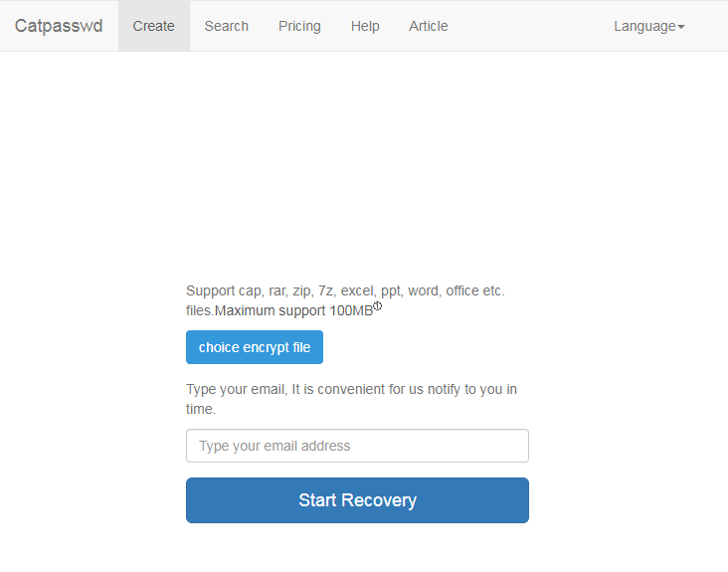
Task: Focus the email address input field
Action: [357, 446]
